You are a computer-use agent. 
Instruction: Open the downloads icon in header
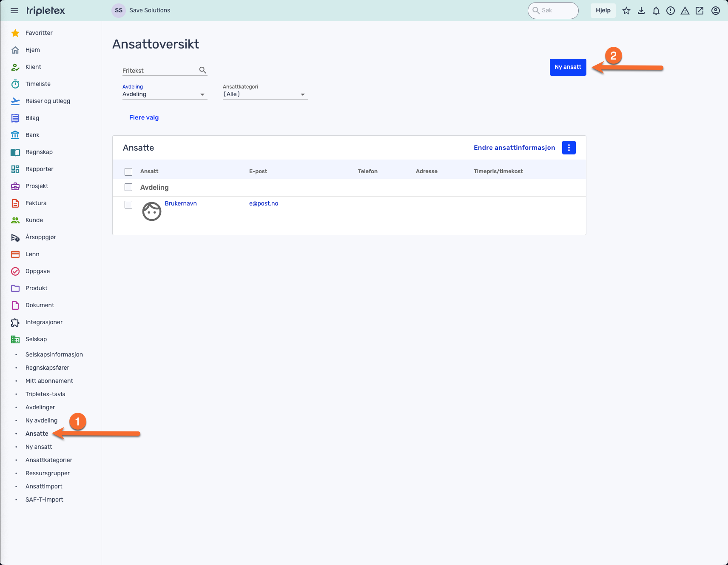coord(641,11)
